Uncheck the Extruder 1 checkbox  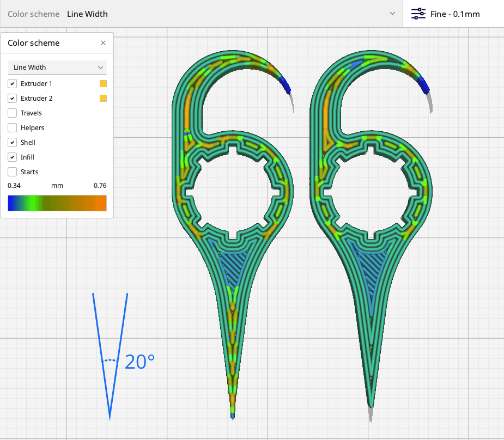pyautogui.click(x=12, y=84)
